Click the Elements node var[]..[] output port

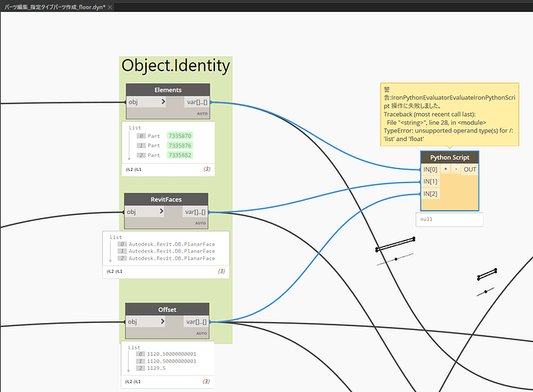[x=196, y=102]
